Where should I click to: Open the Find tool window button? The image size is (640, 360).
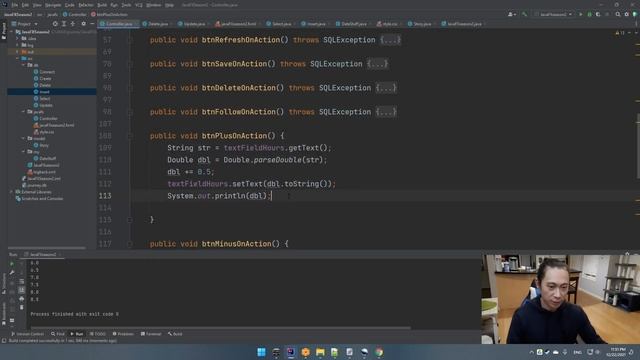(x=58, y=334)
